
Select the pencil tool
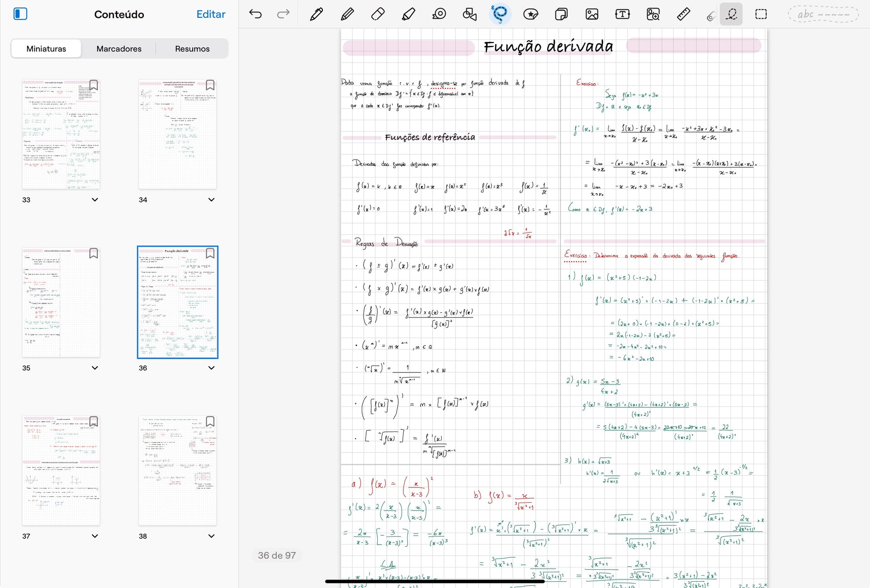[x=347, y=14]
